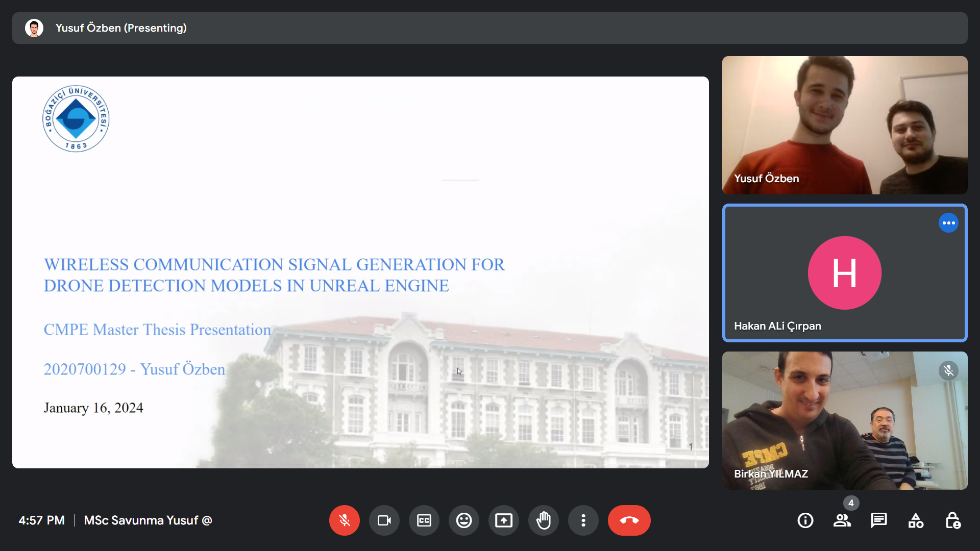Screen dimensions: 980x551
Task: Open the emoji reactions picker
Action: [x=464, y=520]
